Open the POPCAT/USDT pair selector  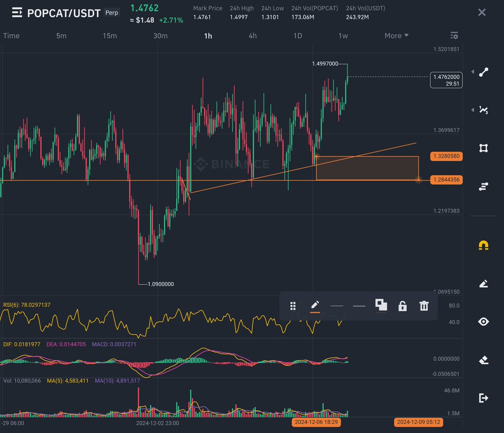point(64,13)
